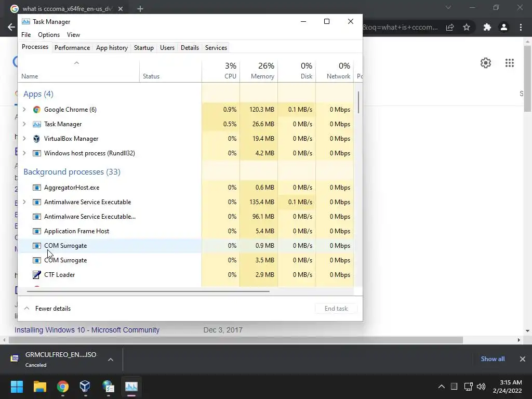This screenshot has width=532, height=399.
Task: Sort processes by CPU column
Action: pyautogui.click(x=221, y=71)
